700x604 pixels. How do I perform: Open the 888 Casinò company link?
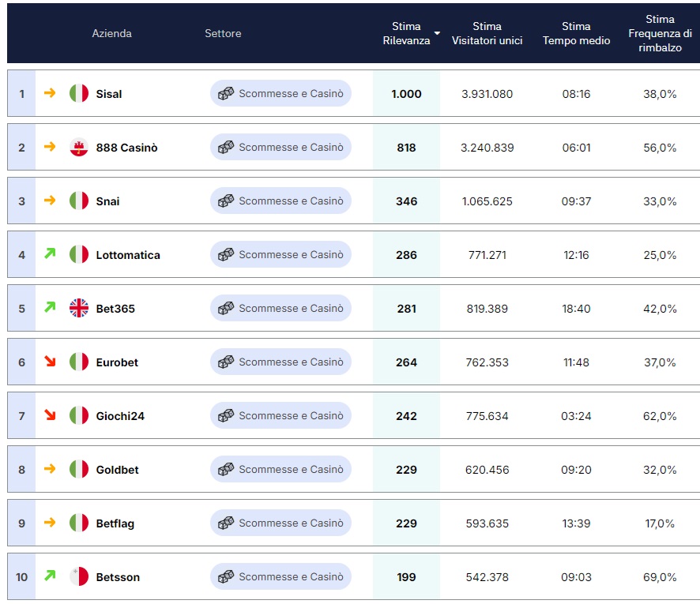126,148
